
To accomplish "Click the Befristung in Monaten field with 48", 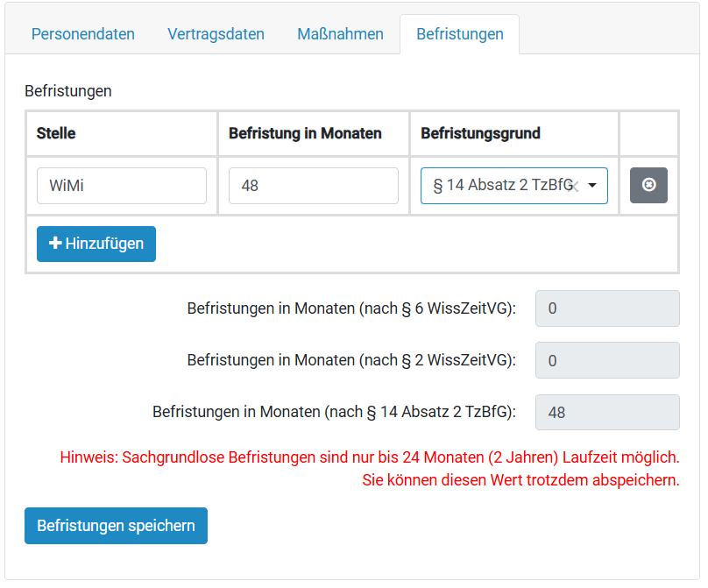I will click(x=314, y=186).
